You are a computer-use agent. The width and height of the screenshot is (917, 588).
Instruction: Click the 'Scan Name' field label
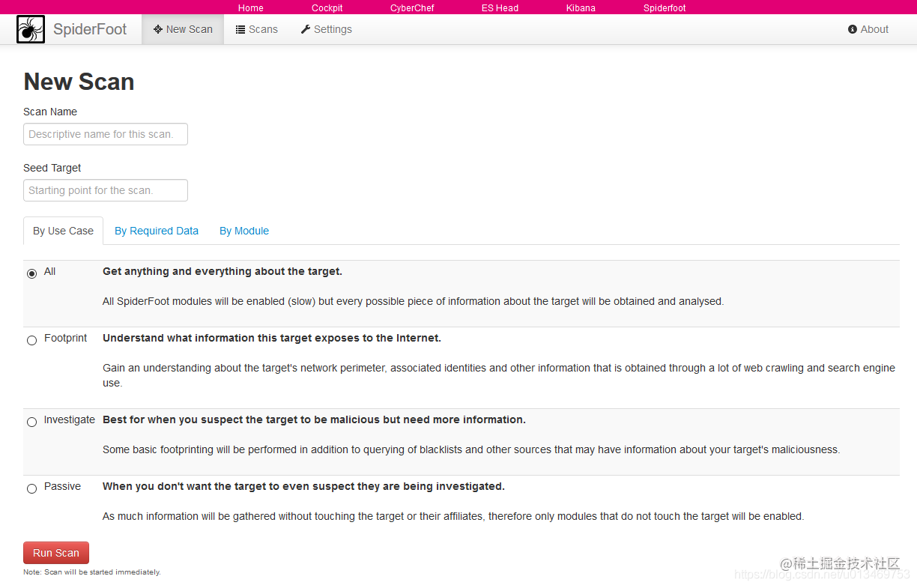[x=50, y=112]
